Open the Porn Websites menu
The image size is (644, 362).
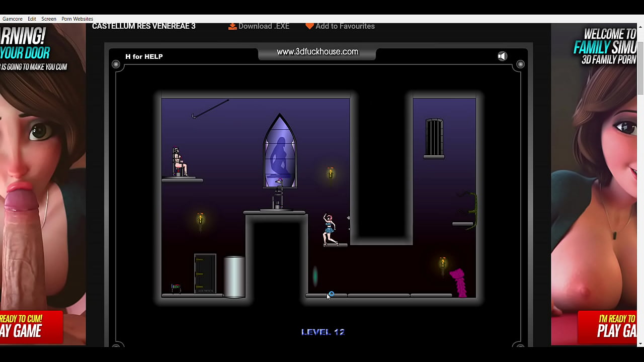click(77, 19)
